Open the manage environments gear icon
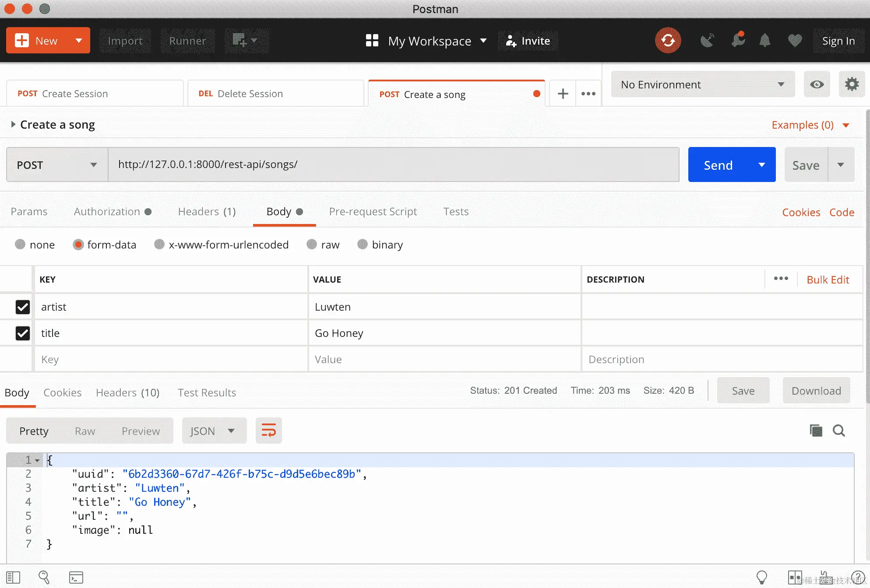Viewport: 870px width, 588px height. (851, 84)
